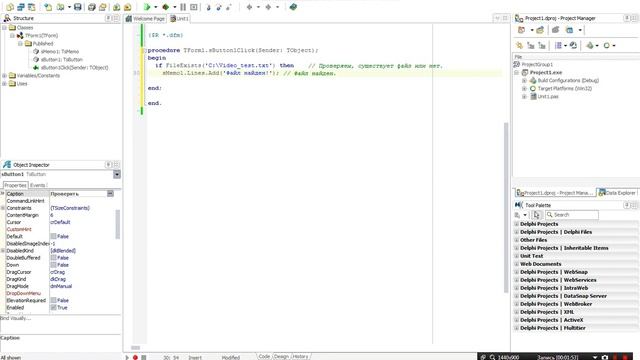Screen dimensions: 640x360
Task: Click the Tool Palette arrow pointer icon
Action: [536, 215]
